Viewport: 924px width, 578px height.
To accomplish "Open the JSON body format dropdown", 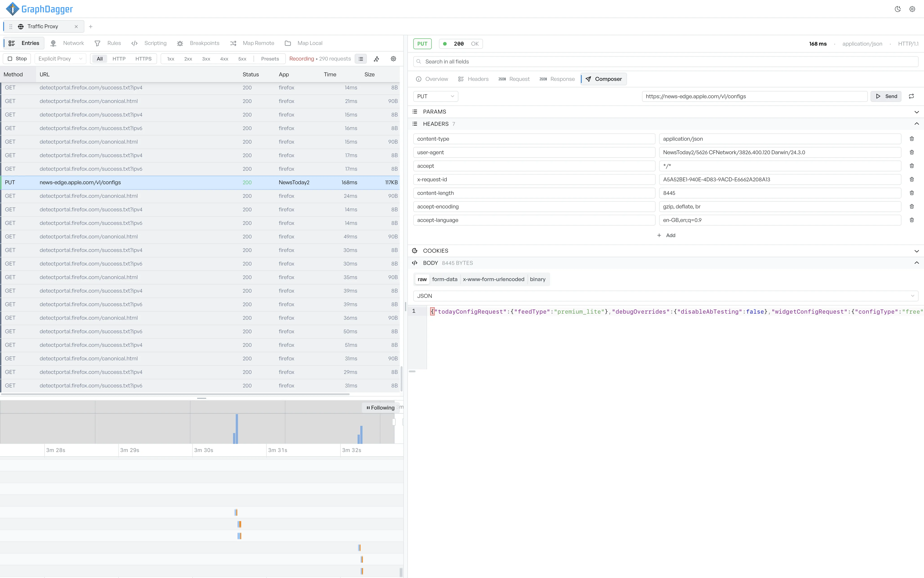I will [665, 296].
